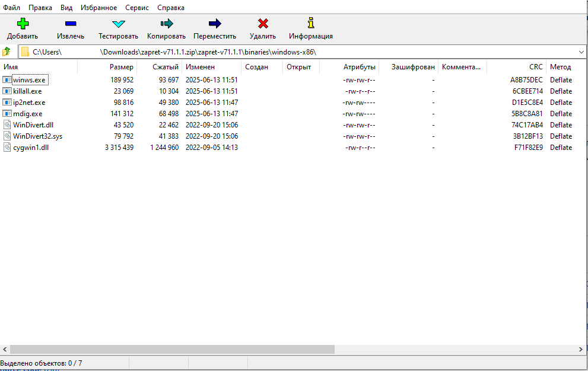
Task: Open the Сервис menu
Action: click(137, 8)
